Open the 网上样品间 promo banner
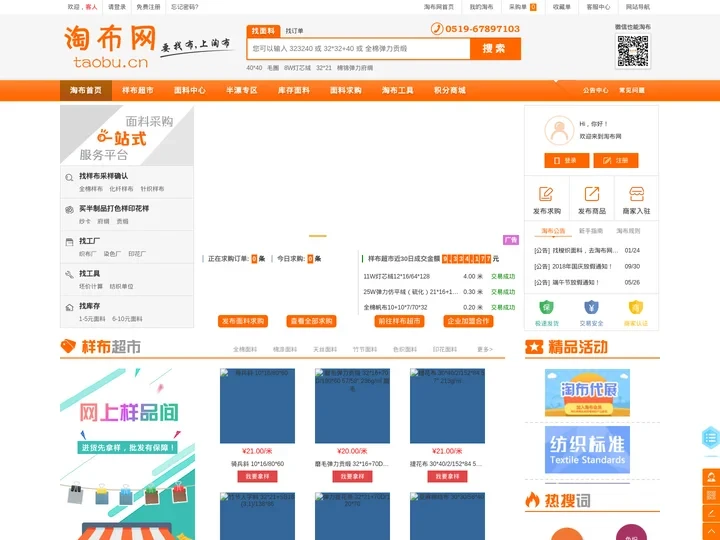720x540 pixels. click(x=128, y=454)
